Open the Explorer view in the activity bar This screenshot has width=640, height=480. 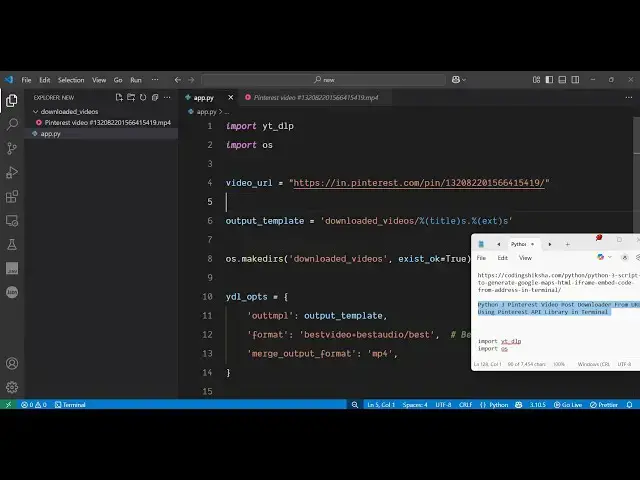(x=12, y=100)
